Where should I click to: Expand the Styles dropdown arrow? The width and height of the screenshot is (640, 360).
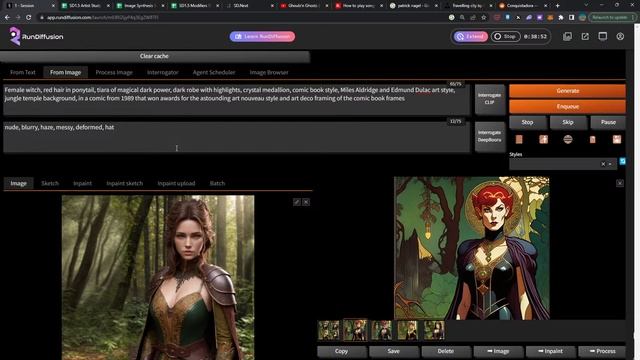click(610, 164)
